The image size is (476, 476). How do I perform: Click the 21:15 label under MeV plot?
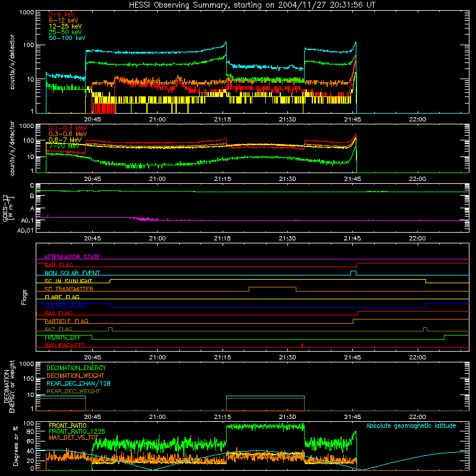(222, 179)
